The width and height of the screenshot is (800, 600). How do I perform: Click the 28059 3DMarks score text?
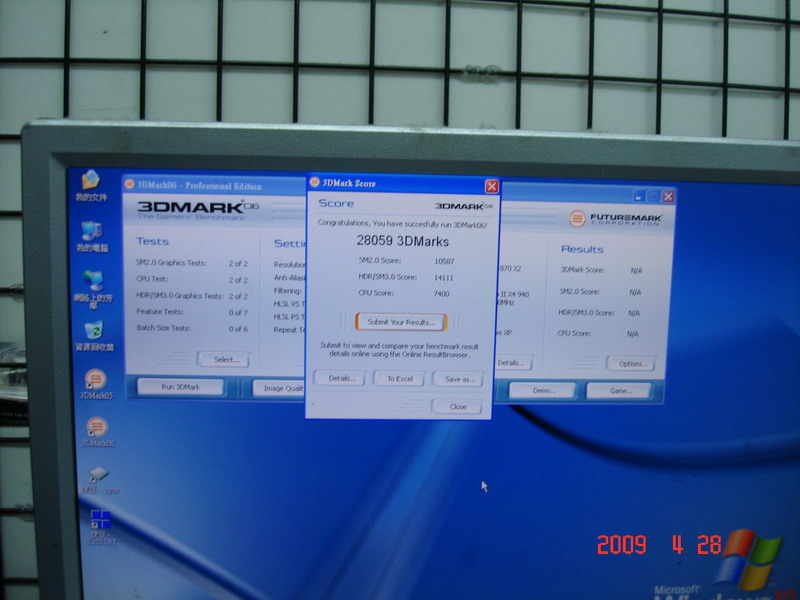(x=403, y=241)
